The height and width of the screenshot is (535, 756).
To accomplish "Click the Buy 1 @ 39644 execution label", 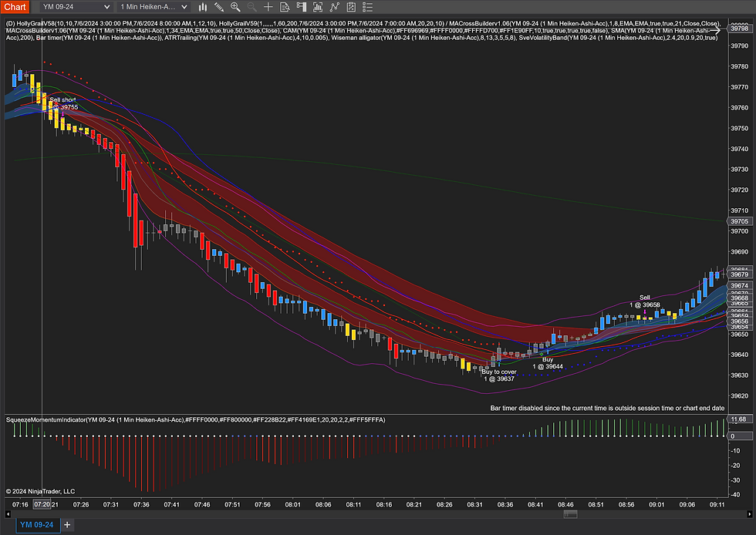I will click(x=548, y=363).
